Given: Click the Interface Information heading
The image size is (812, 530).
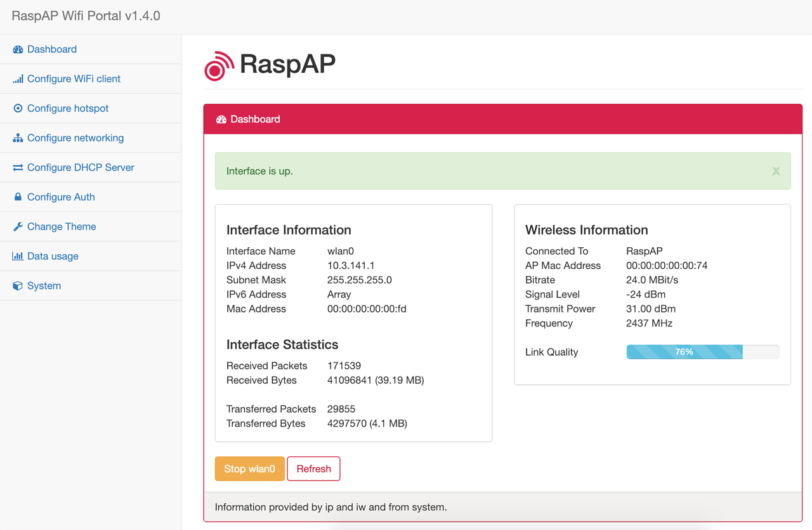Looking at the screenshot, I should click(x=289, y=230).
